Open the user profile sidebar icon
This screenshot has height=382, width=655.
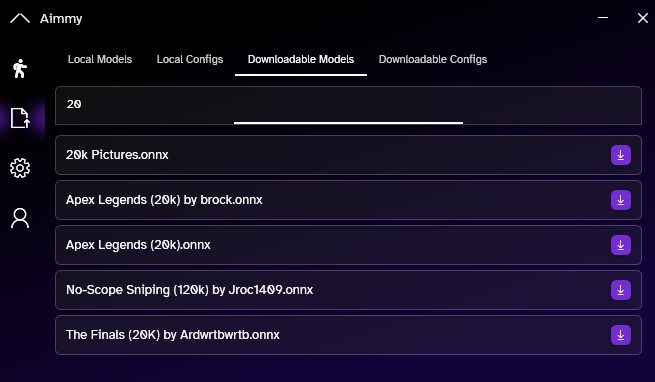pos(20,218)
